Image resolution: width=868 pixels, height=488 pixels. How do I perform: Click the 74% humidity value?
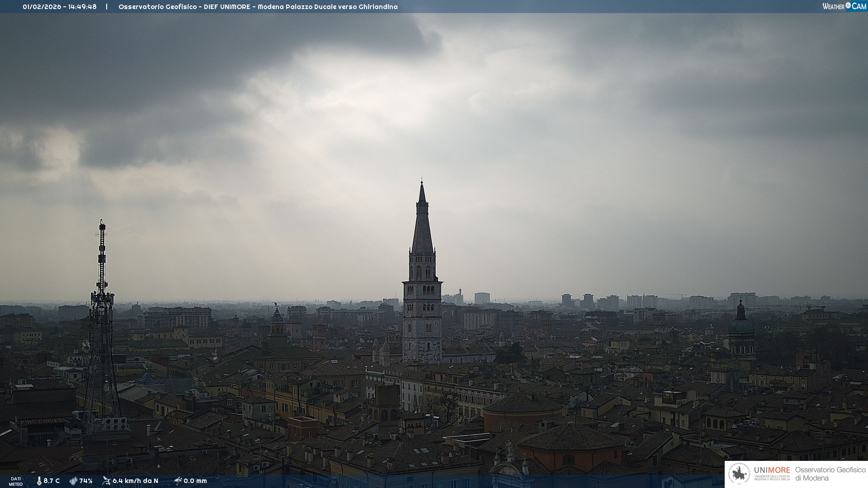(86, 481)
